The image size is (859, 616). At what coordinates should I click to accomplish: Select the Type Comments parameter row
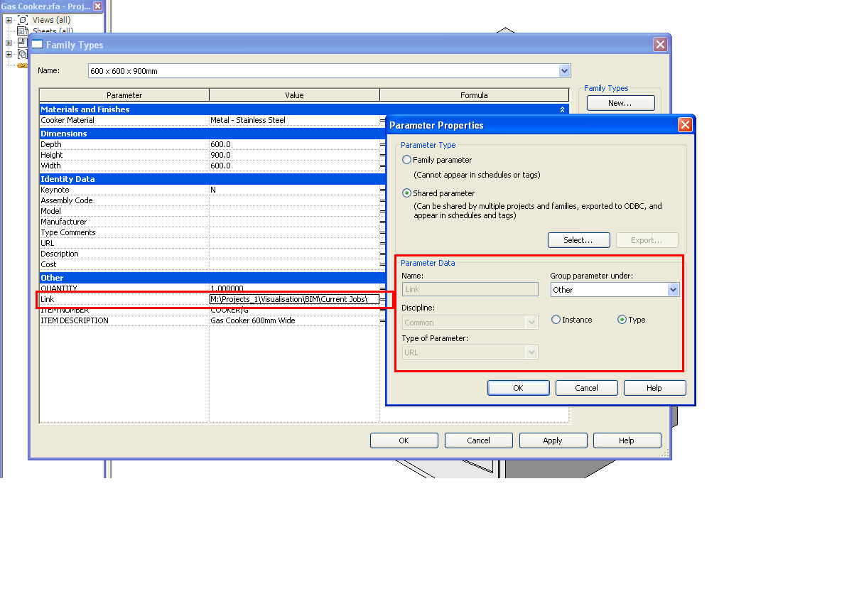coord(124,232)
